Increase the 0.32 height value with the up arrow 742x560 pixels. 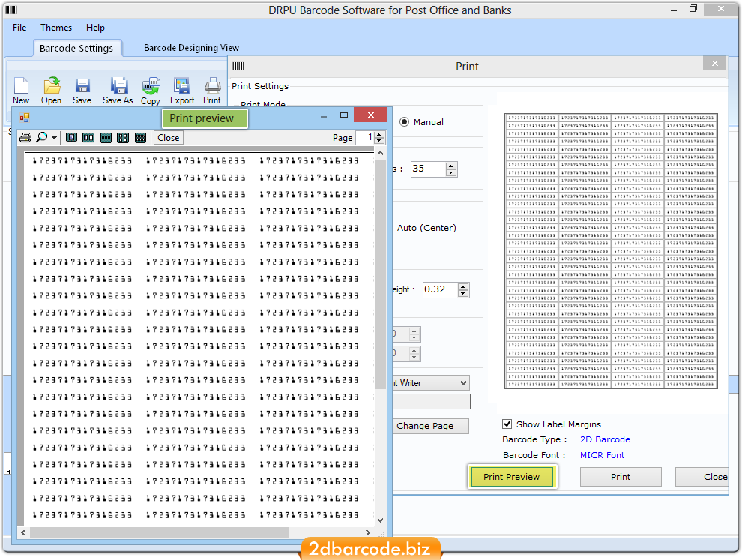pyautogui.click(x=463, y=286)
